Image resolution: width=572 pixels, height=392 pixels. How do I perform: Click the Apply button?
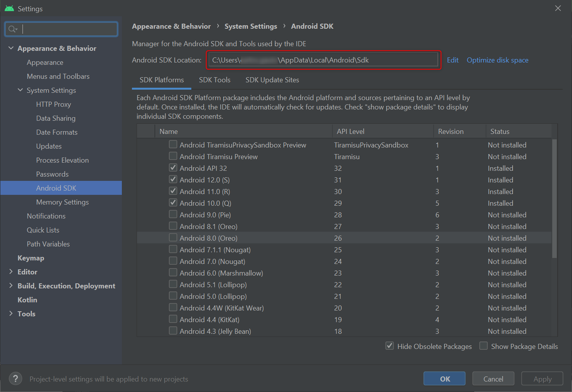pyautogui.click(x=542, y=379)
